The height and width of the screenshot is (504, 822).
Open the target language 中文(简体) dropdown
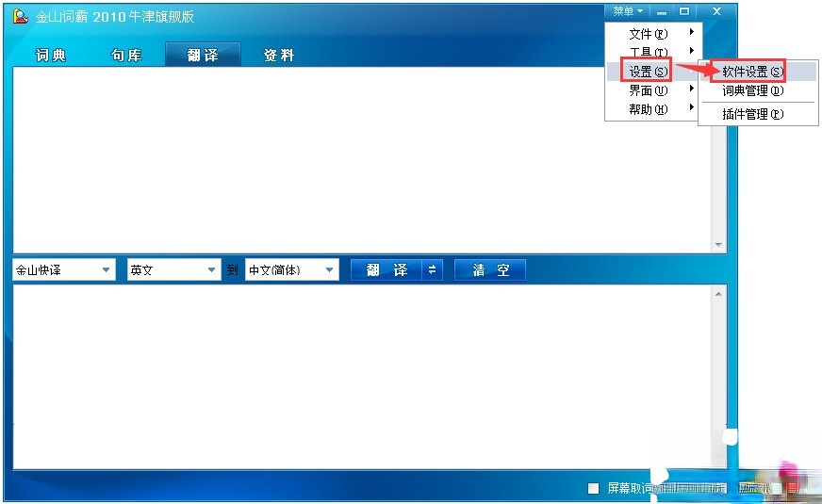292,269
